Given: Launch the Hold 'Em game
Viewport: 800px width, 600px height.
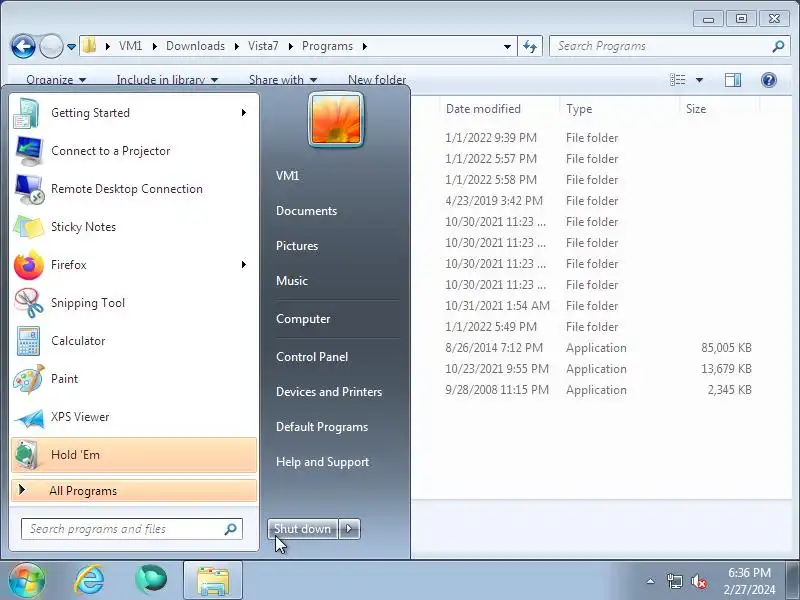Looking at the screenshot, I should [134, 455].
